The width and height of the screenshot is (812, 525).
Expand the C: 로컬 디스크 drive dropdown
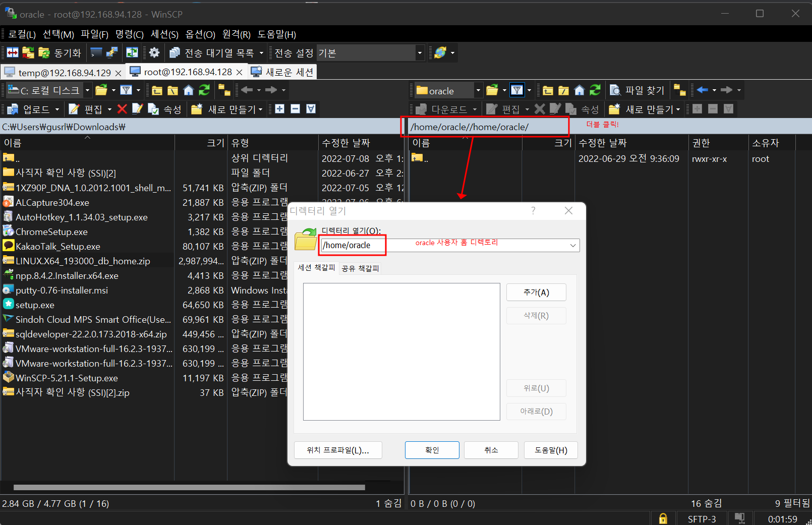click(88, 90)
